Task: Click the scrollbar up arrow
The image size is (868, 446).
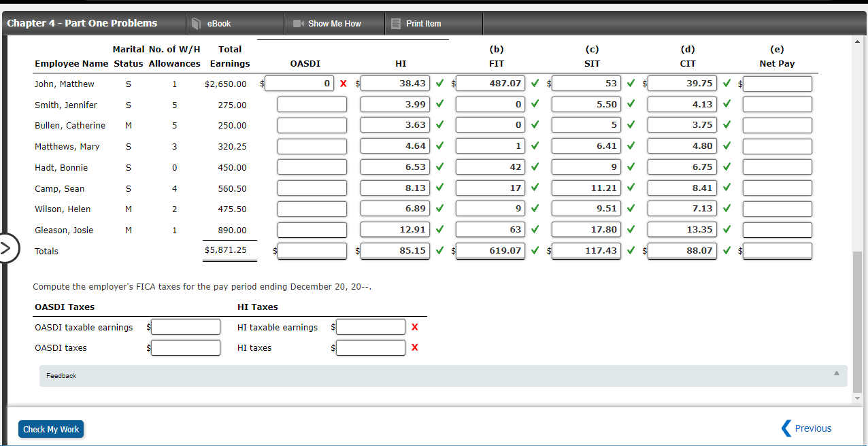Action: [x=857, y=41]
